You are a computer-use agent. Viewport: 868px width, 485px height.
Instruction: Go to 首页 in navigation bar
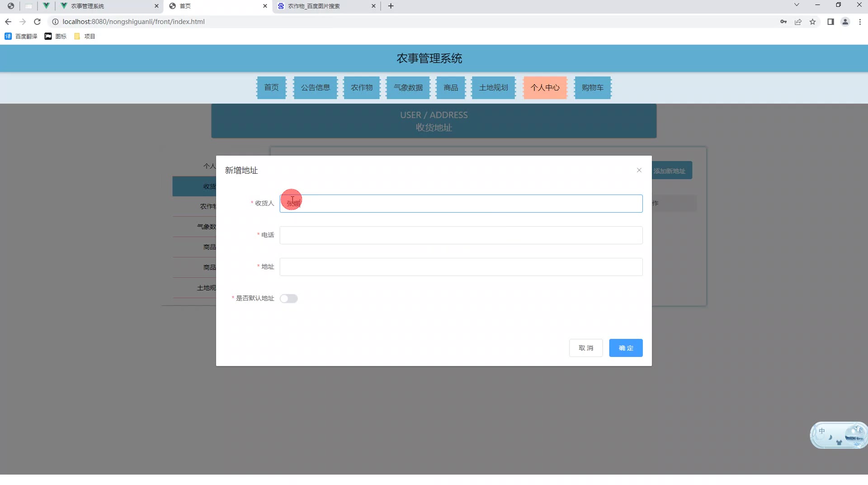[x=271, y=88]
